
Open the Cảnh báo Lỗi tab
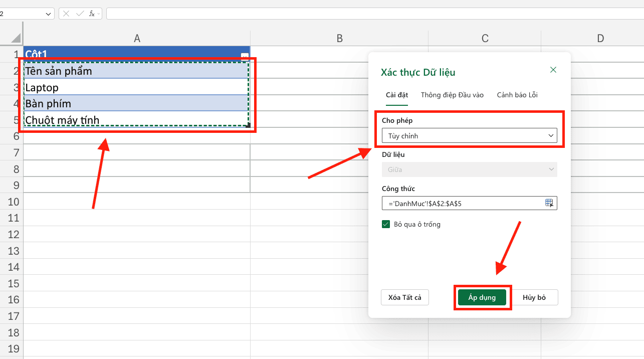click(x=517, y=95)
